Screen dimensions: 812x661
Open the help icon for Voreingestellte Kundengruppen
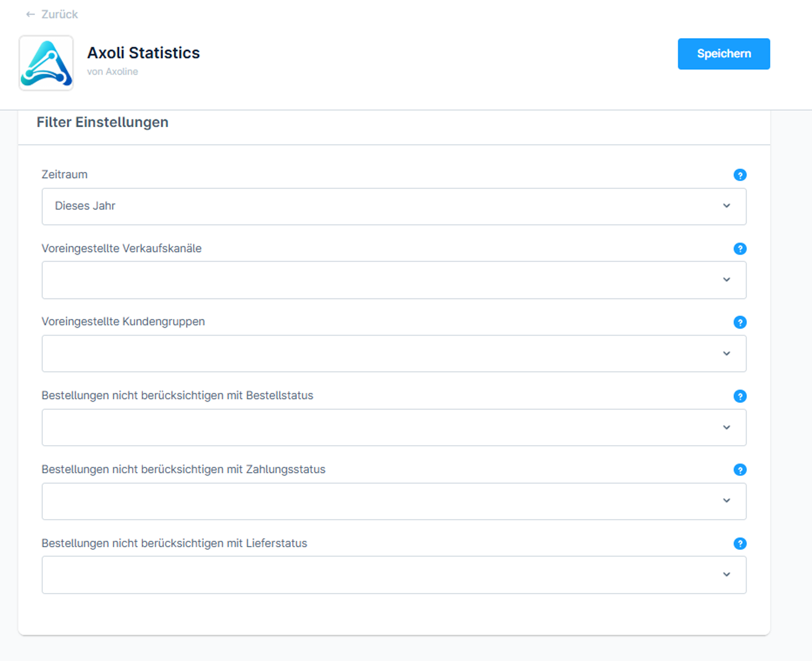coord(740,322)
